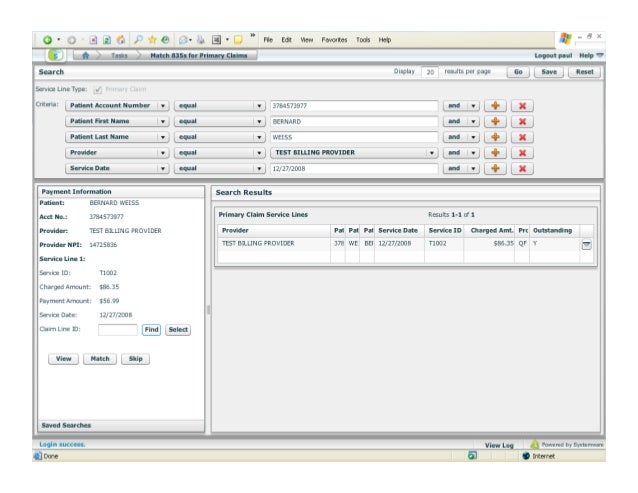Remove the Patient First Name criterion
This screenshot has height=493, width=638.
522,121
